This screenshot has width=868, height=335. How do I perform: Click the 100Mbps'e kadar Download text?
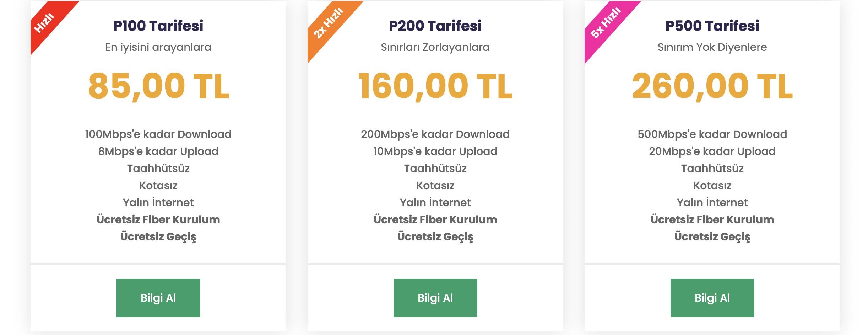click(158, 134)
